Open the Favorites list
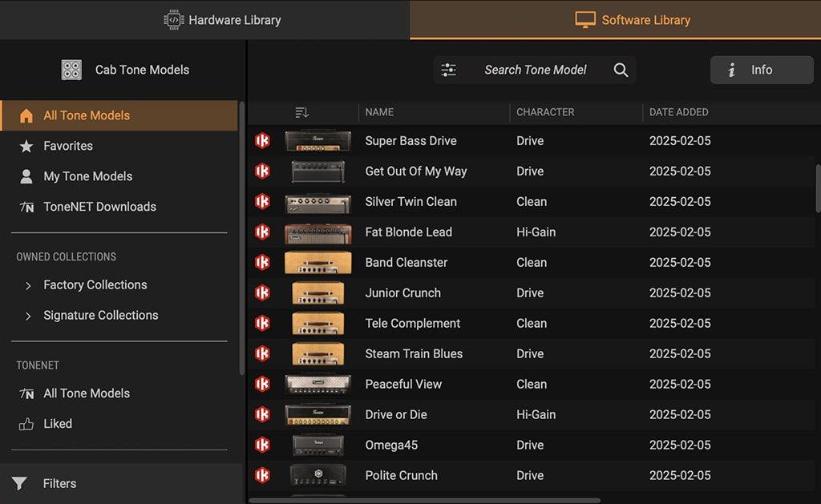 point(119,146)
